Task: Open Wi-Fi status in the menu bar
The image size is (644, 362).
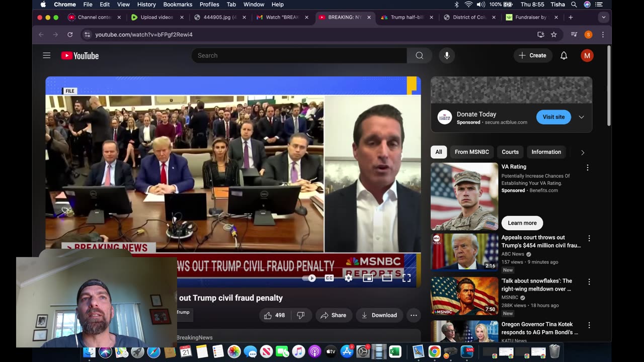Action: (468, 5)
